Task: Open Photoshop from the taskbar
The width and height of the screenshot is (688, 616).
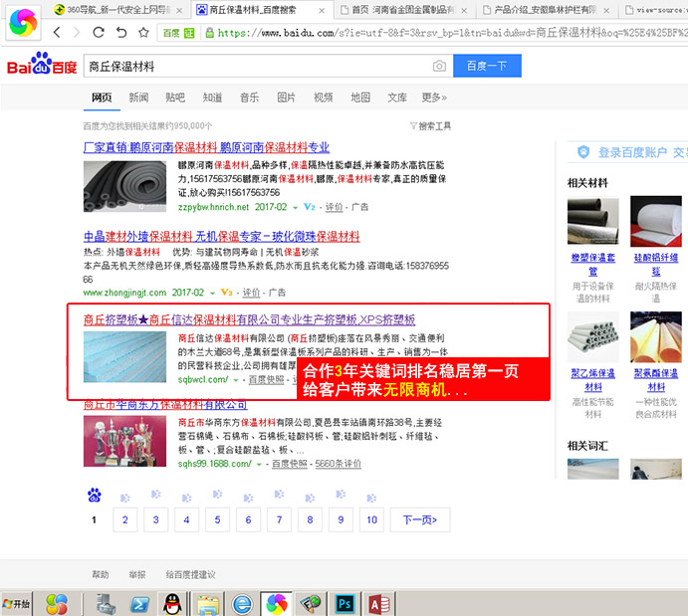Action: (344, 604)
